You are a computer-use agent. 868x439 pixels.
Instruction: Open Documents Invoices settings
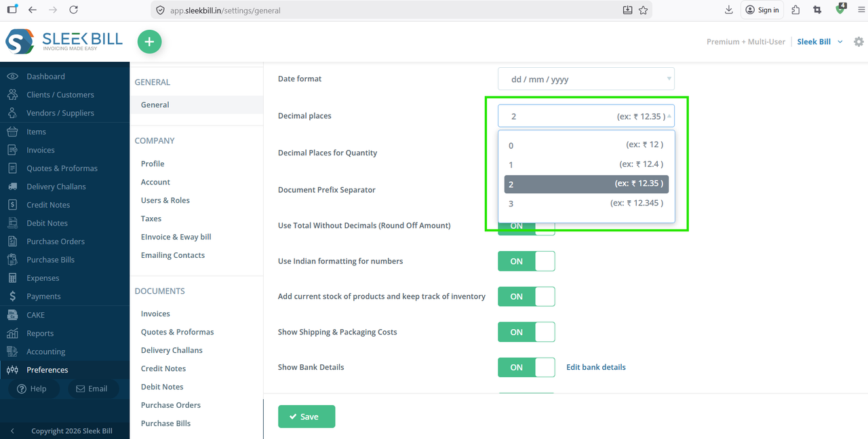coord(155,313)
